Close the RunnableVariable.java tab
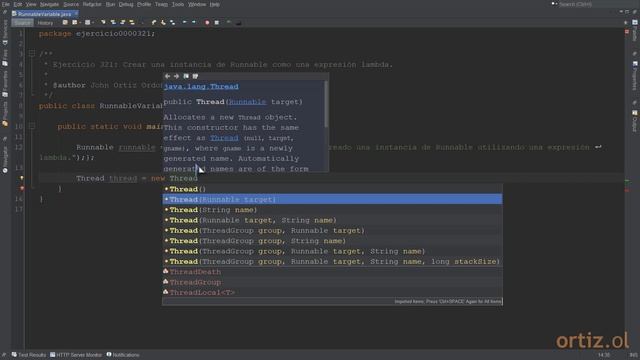This screenshot has width=640, height=360. click(76, 14)
